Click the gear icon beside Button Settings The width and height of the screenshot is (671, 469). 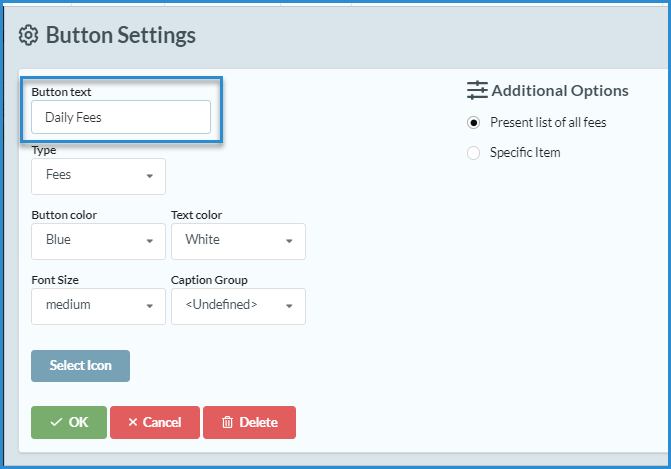tap(29, 35)
